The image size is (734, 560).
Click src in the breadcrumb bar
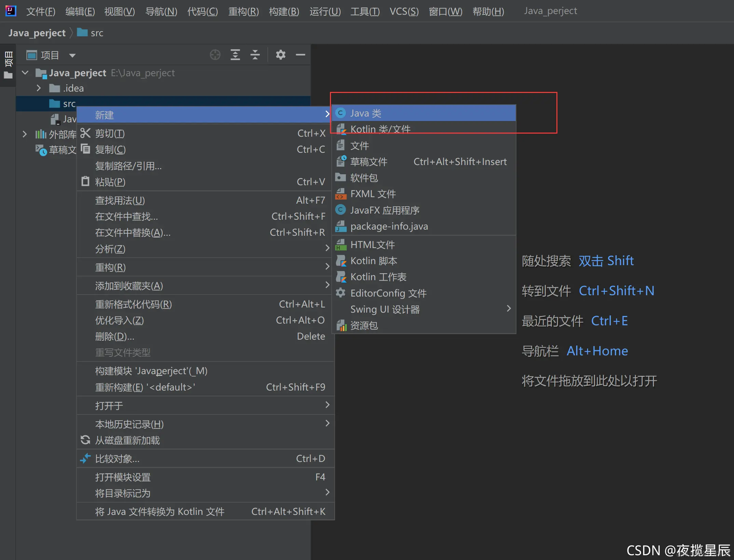point(97,33)
